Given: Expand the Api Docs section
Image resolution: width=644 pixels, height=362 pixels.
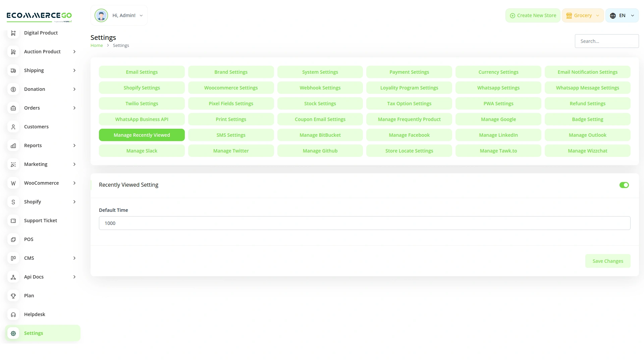Looking at the screenshot, I should (74, 277).
